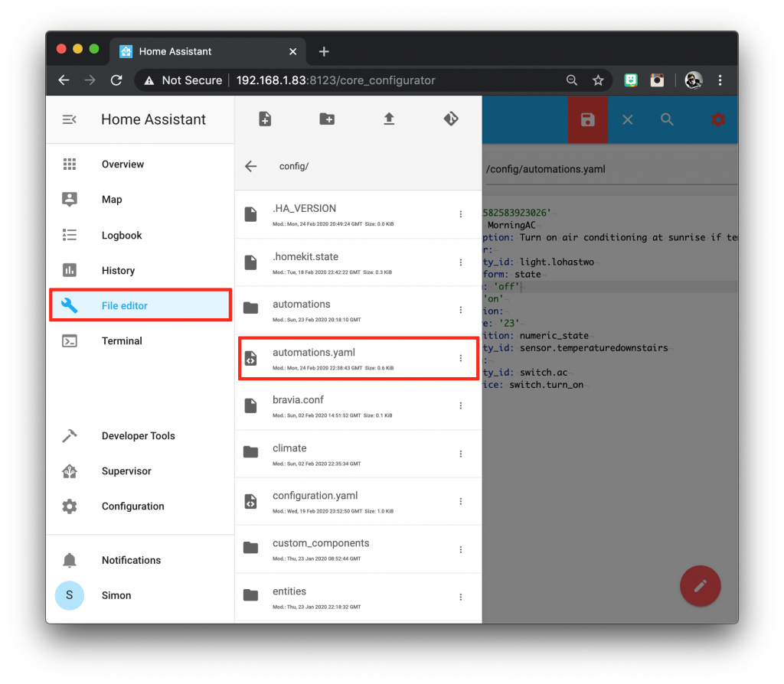Open Notifications panel
The height and width of the screenshot is (684, 784).
[x=140, y=560]
